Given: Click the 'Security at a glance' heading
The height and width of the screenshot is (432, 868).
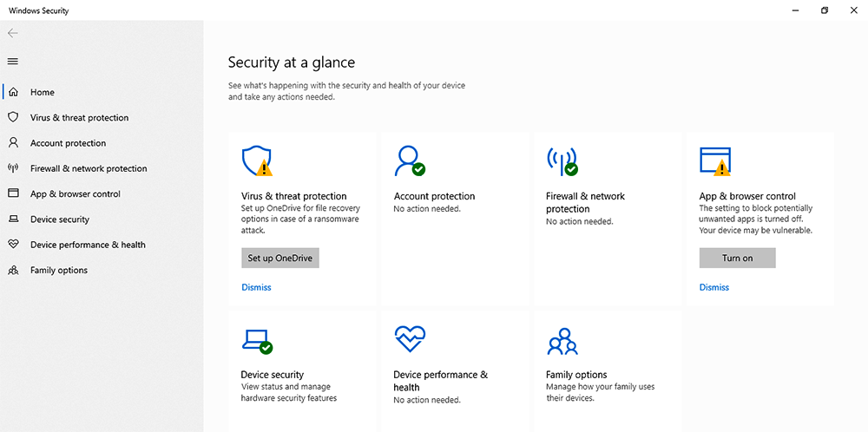Looking at the screenshot, I should (x=291, y=62).
